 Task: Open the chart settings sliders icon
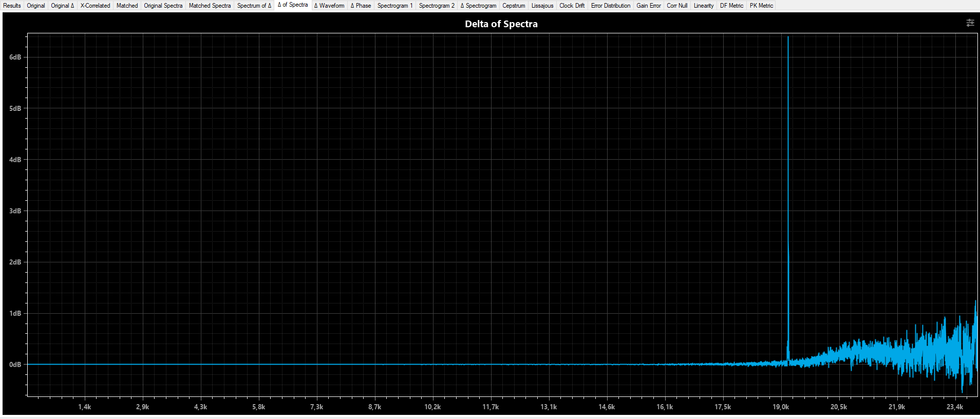970,23
